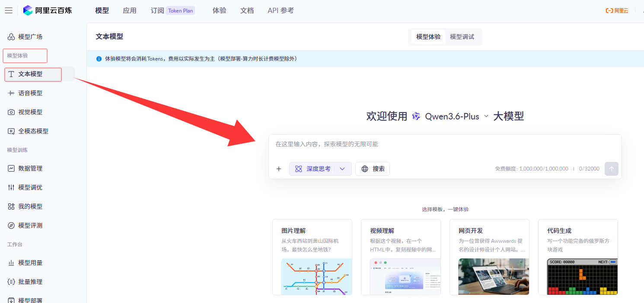
Task: Click the 批量推理 braces icon
Action: click(x=11, y=282)
